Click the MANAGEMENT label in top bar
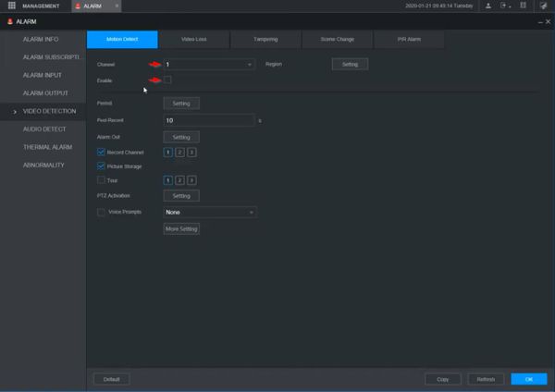The image size is (555, 392). (41, 6)
